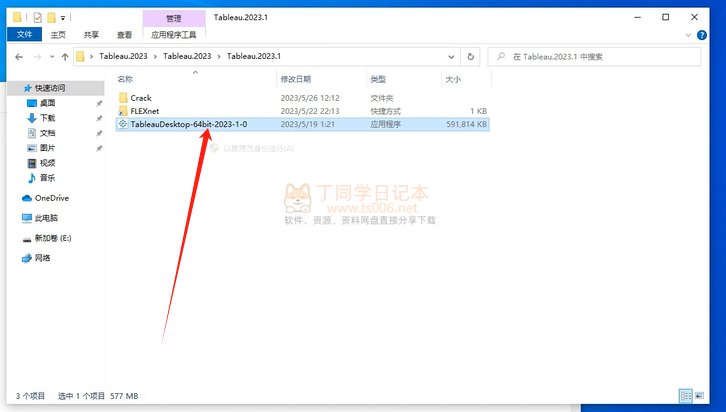The height and width of the screenshot is (412, 726).
Task: Open 视频 in the sidebar
Action: click(x=47, y=163)
